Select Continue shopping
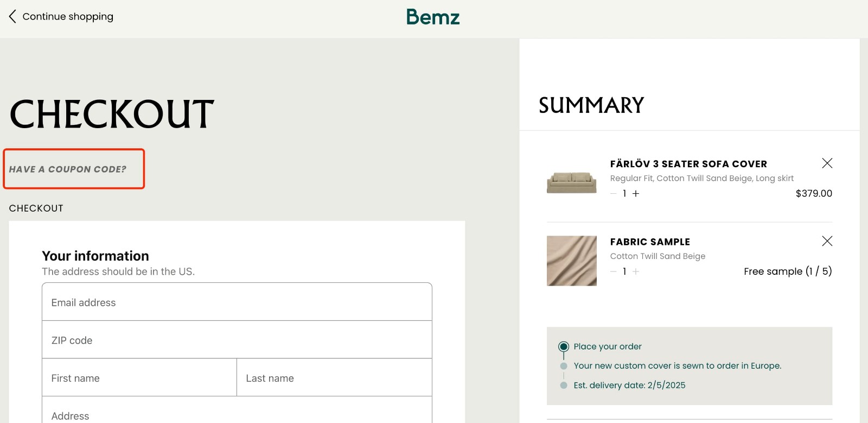Image resolution: width=868 pixels, height=423 pixels. pos(67,16)
